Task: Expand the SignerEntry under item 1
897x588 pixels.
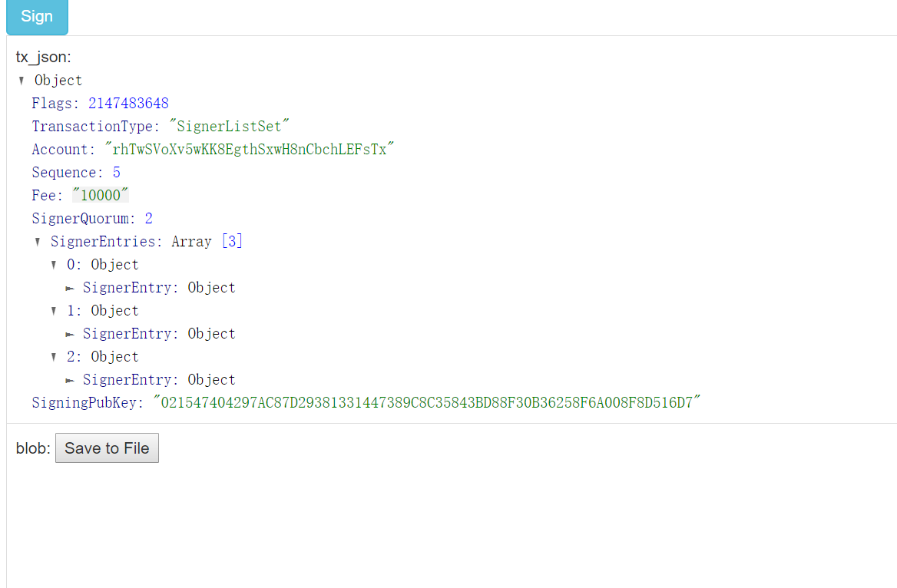Action: point(71,333)
